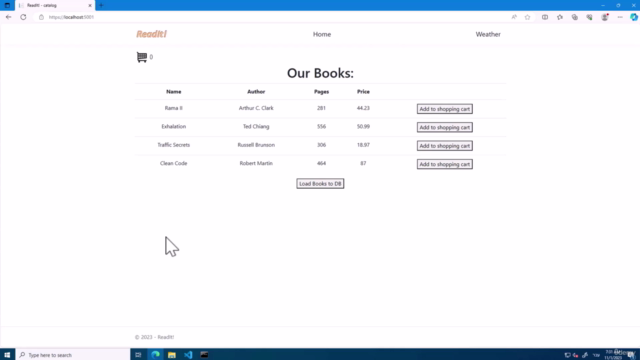
Task: Add Exhalation to shopping cart
Action: click(x=444, y=127)
